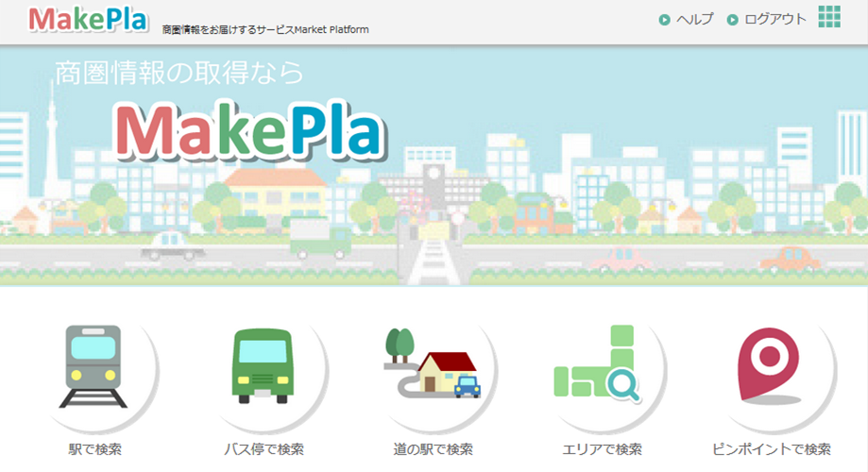The width and height of the screenshot is (868, 472).
Task: Click the arrow icon beside ログアウト
Action: click(732, 20)
